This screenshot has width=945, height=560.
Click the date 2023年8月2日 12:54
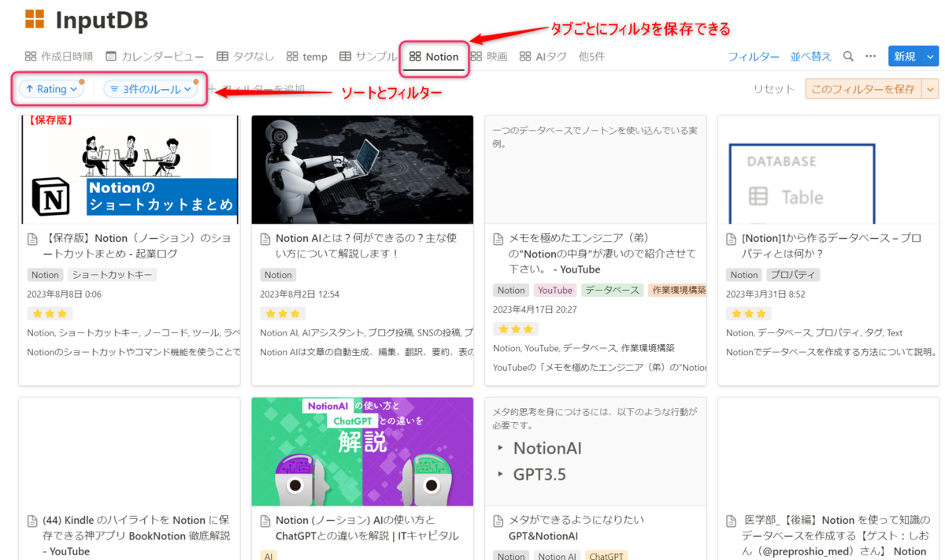[x=300, y=295]
